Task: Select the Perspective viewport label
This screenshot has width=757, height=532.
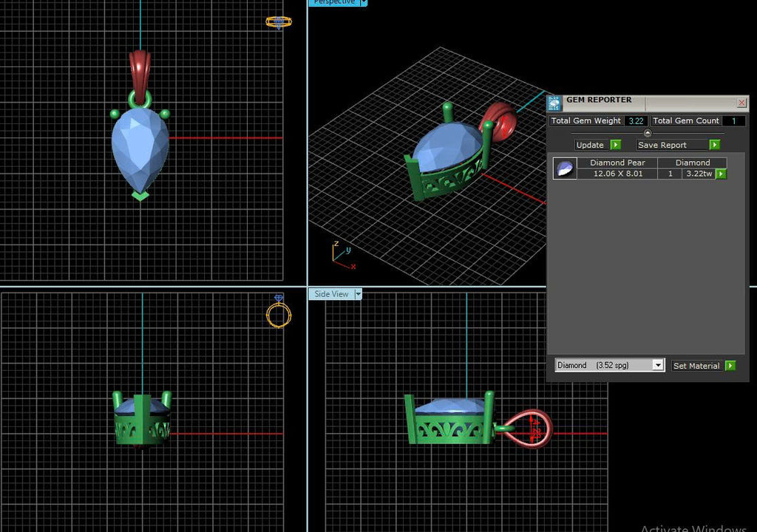Action: 334,2
